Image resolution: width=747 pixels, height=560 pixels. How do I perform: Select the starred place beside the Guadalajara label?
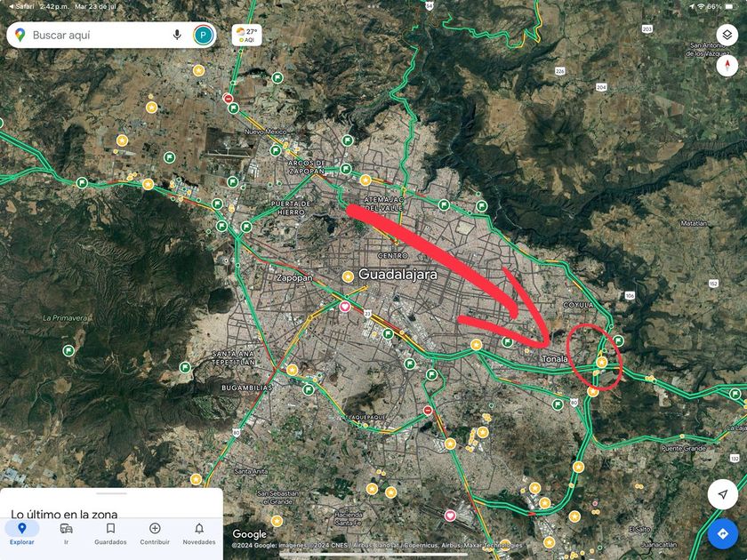click(348, 276)
